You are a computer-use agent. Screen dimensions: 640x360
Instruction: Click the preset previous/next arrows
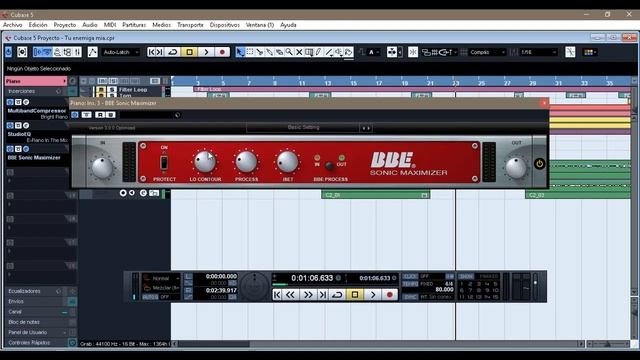click(366, 128)
